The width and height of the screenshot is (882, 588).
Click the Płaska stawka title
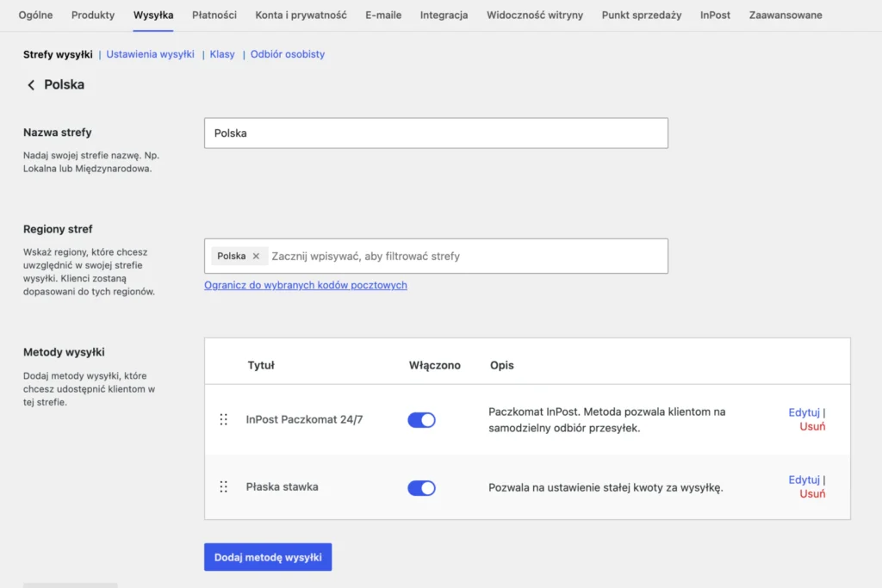[x=282, y=486]
